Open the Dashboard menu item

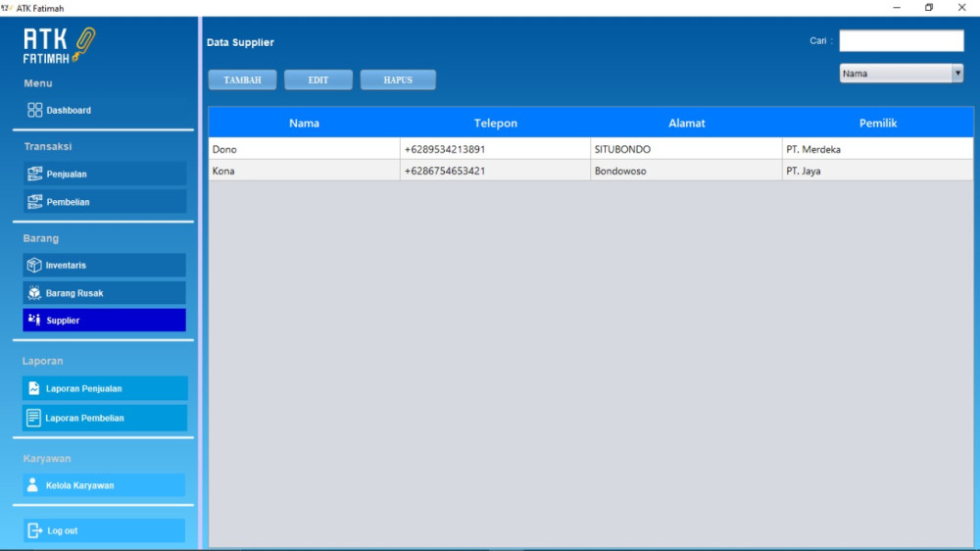[103, 110]
